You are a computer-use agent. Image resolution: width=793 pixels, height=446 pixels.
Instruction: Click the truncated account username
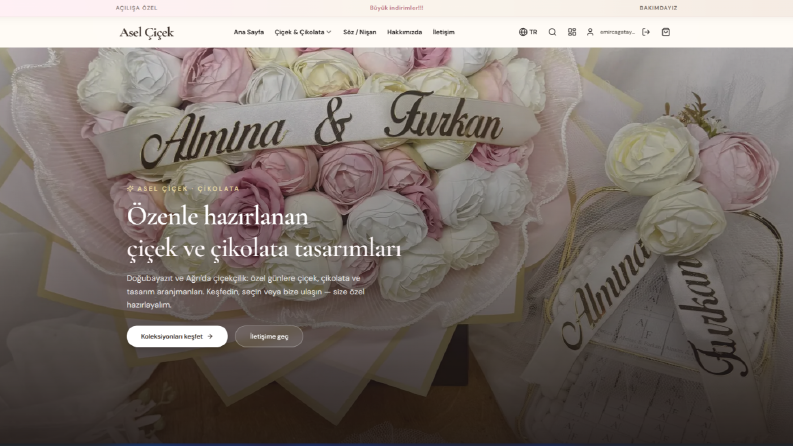[x=617, y=32]
